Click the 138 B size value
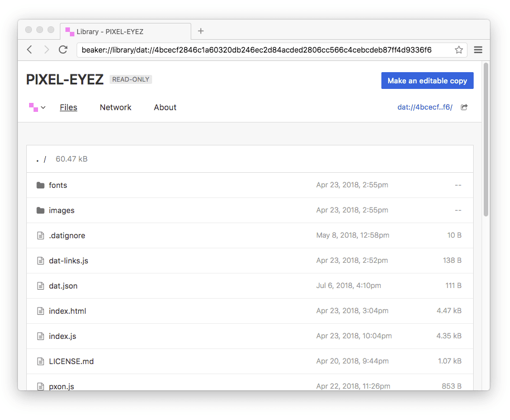 coord(452,260)
